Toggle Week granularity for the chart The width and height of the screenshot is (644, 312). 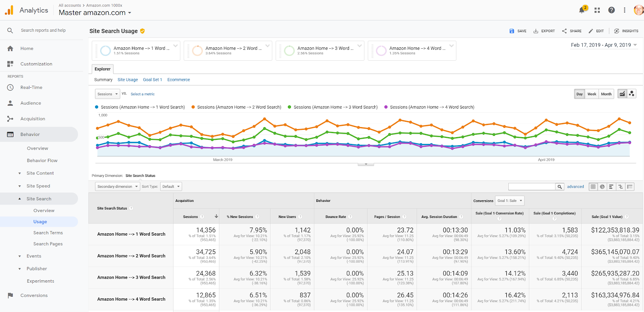click(592, 94)
